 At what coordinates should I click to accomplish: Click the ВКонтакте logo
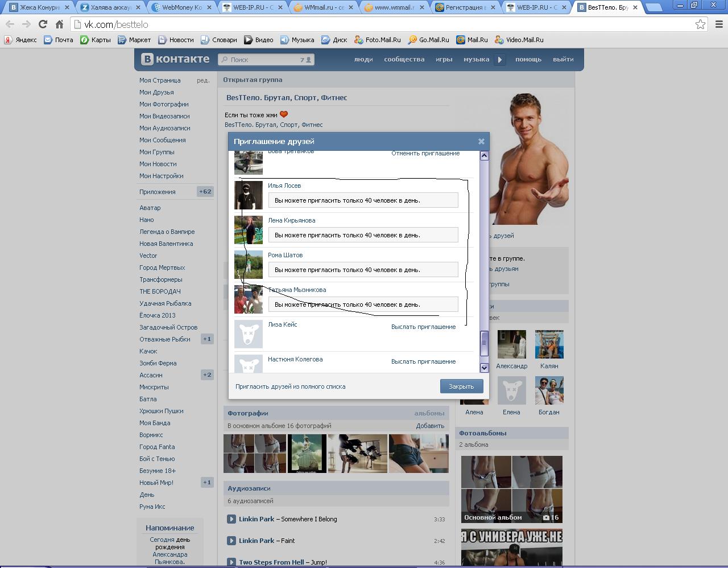(x=175, y=59)
